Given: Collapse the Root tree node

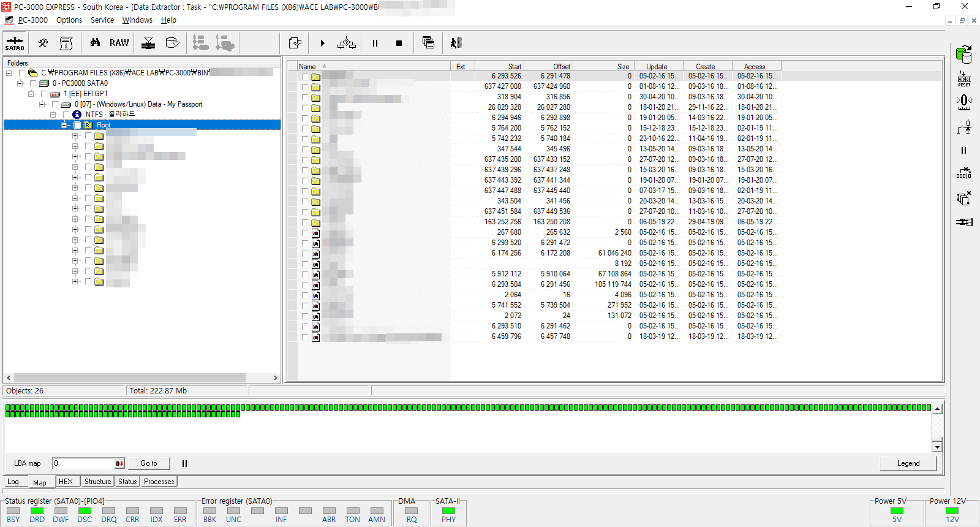Looking at the screenshot, I should pyautogui.click(x=64, y=125).
